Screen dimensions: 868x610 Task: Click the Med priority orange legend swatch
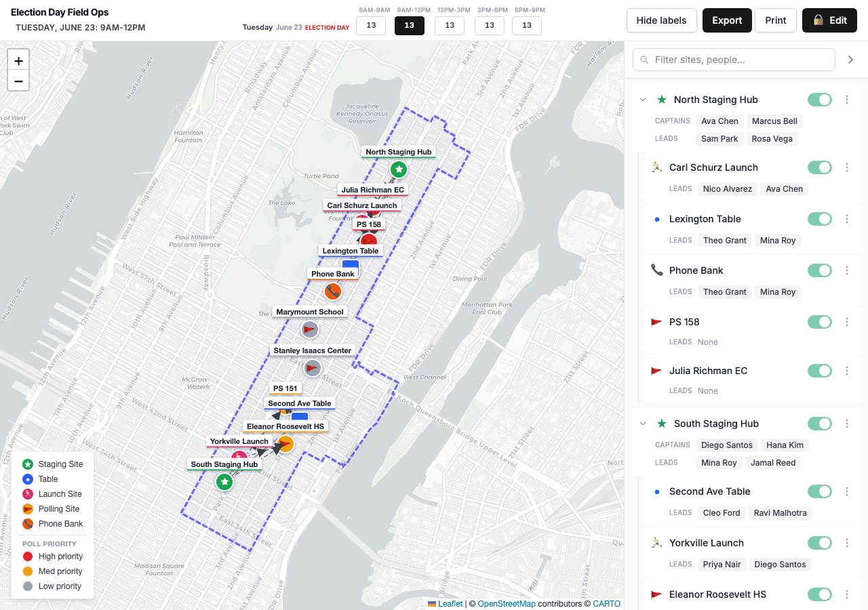coord(28,571)
